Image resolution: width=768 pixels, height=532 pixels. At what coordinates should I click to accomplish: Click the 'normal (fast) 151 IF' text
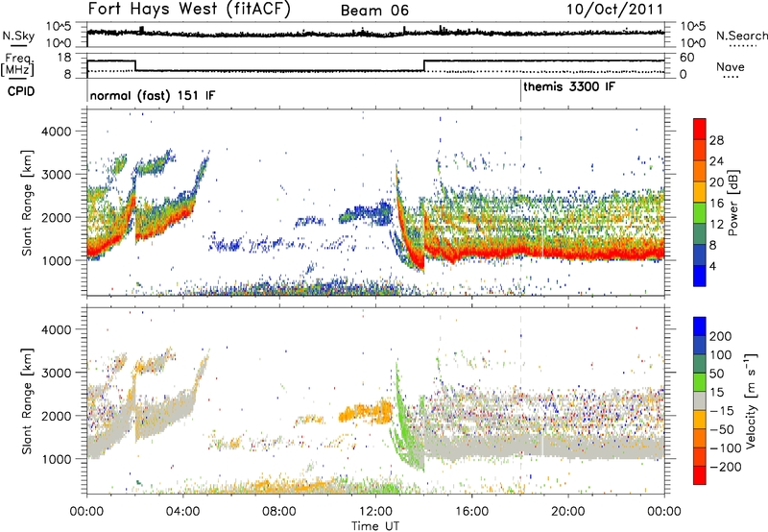point(153,95)
